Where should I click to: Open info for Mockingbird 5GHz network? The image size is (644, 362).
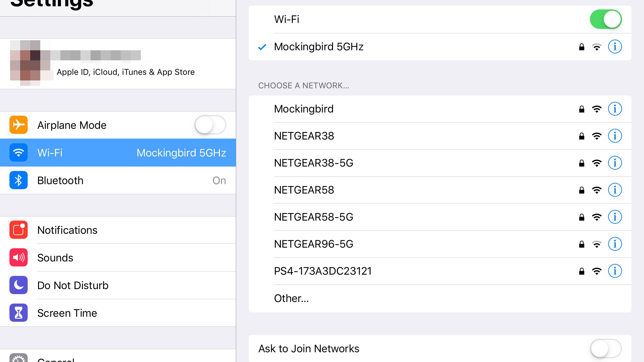point(615,47)
